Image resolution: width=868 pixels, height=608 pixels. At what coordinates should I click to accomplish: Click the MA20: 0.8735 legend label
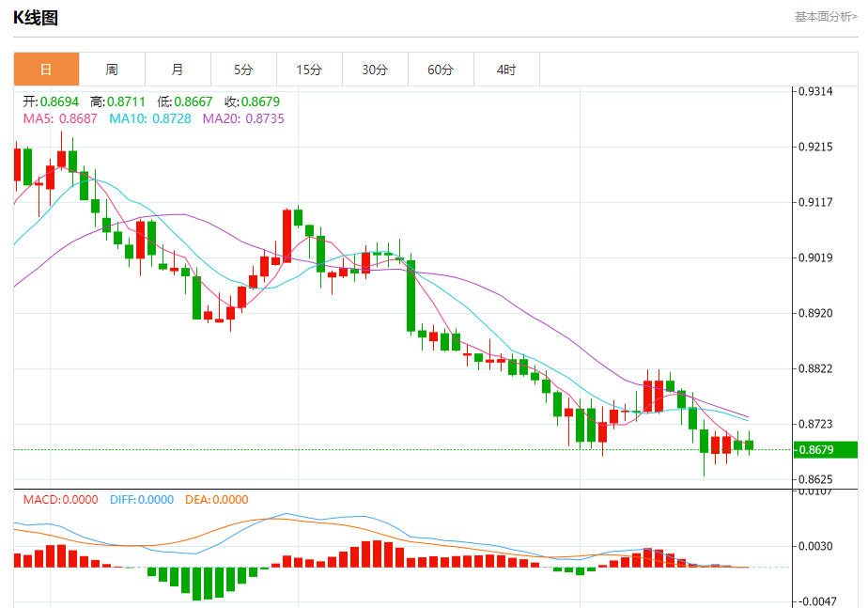(243, 118)
